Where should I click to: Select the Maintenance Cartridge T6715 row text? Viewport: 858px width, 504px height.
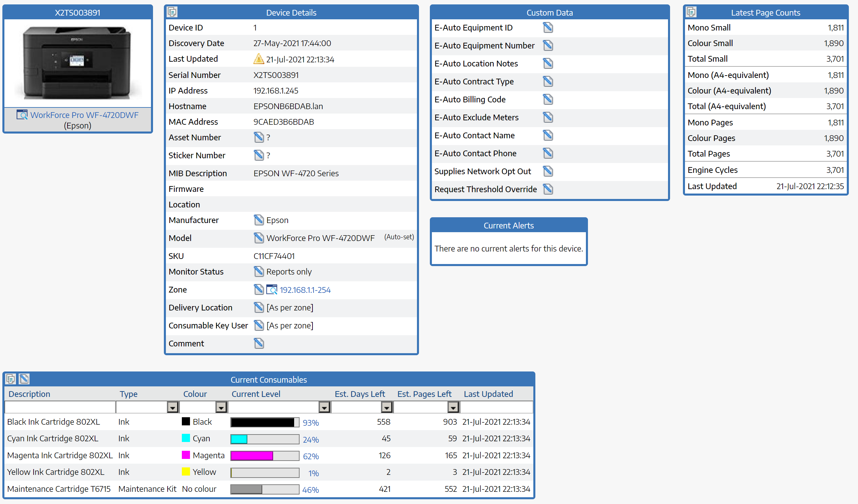click(x=59, y=489)
